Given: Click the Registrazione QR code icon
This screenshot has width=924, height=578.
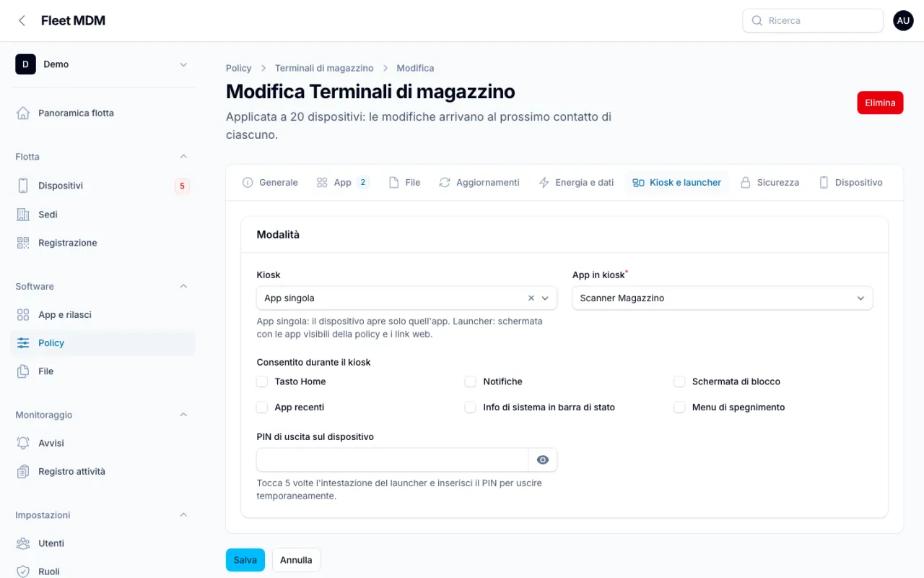Looking at the screenshot, I should click(x=23, y=243).
